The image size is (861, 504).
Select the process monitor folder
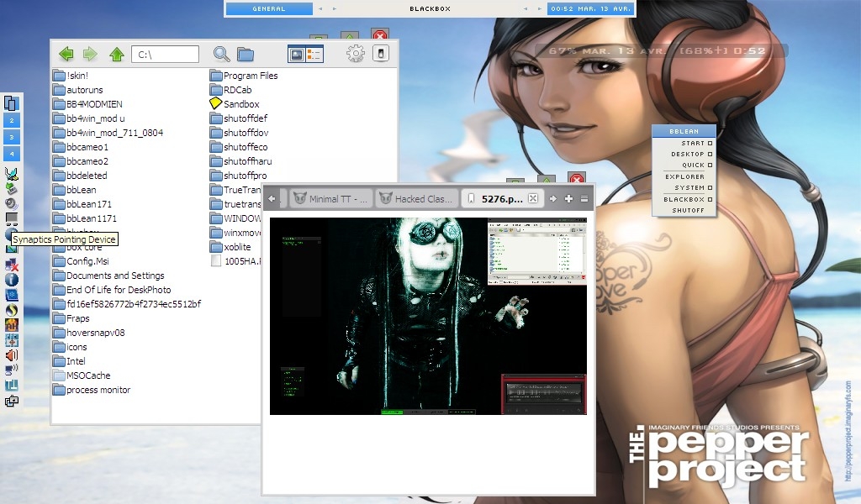point(92,390)
